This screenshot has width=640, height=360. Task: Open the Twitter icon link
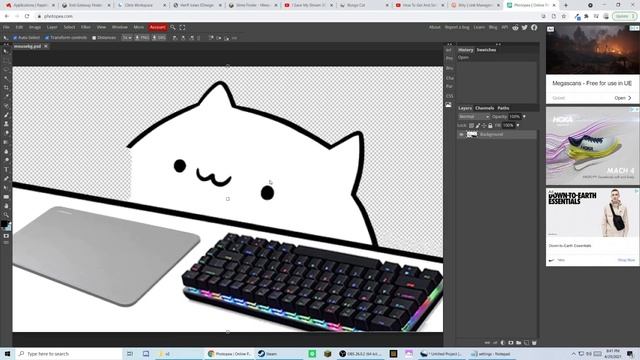pos(524,27)
